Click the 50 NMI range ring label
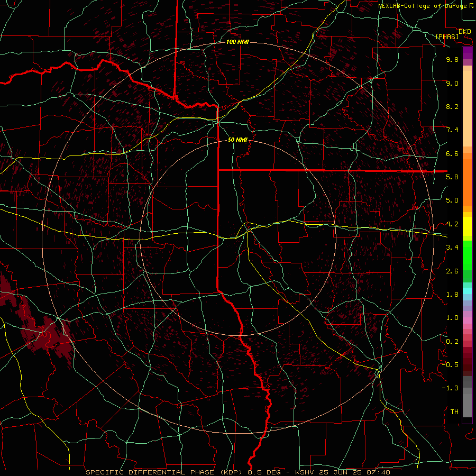 (x=237, y=140)
